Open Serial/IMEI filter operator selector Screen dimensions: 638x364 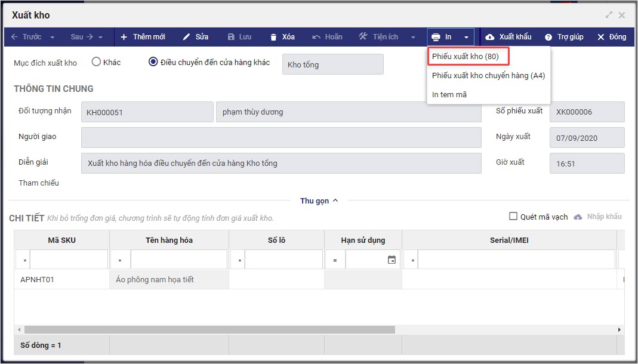click(x=411, y=260)
